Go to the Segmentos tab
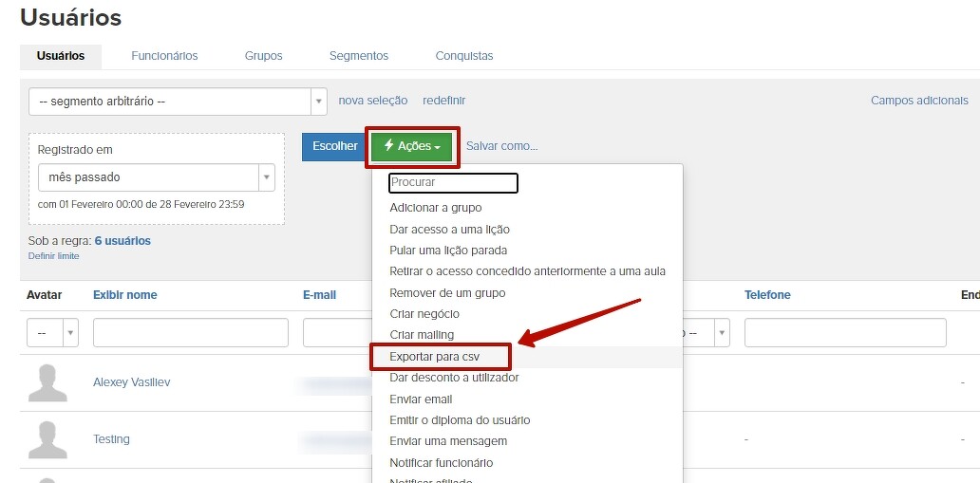980x483 pixels. click(x=358, y=56)
